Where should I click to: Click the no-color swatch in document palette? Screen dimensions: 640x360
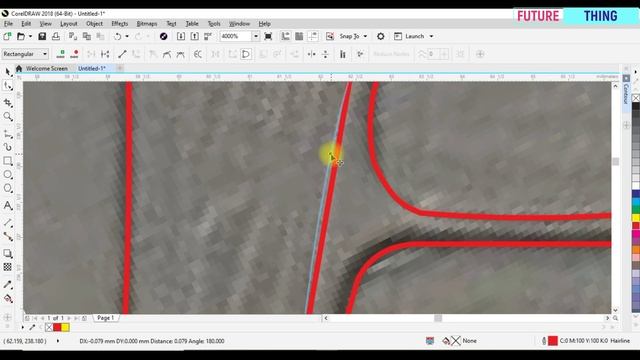pos(49,327)
